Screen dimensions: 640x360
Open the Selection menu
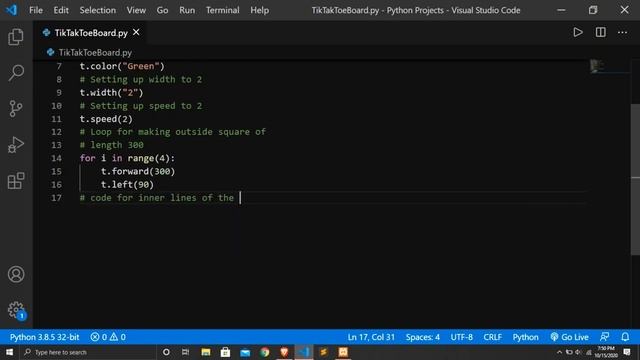click(x=98, y=10)
